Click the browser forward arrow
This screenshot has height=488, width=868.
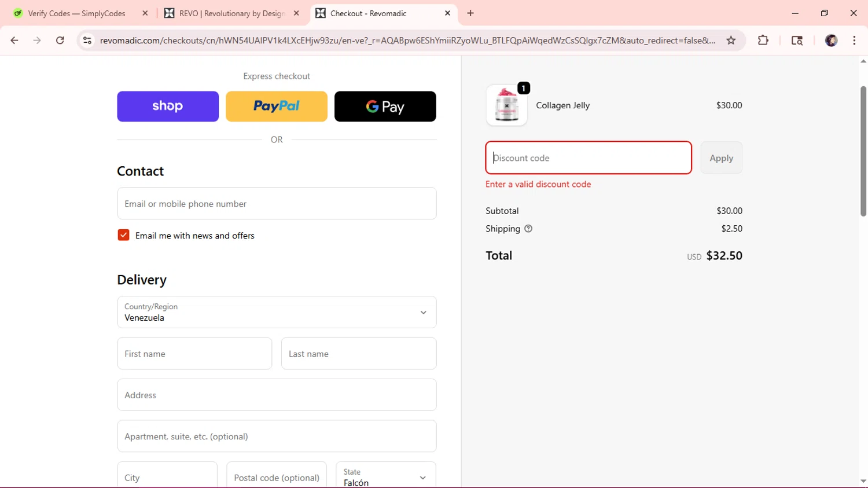click(x=37, y=41)
